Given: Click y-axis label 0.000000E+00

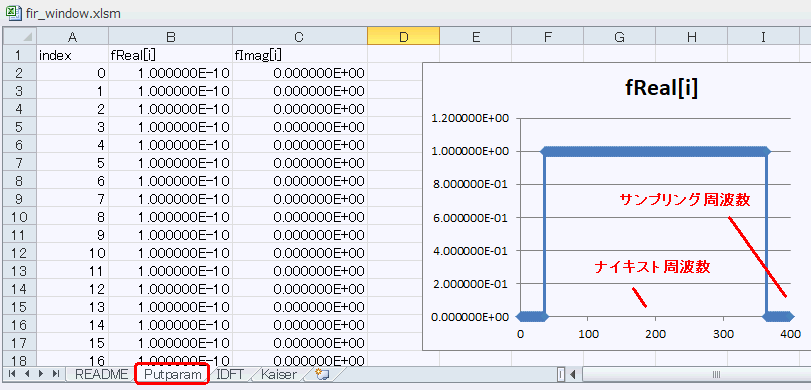Looking at the screenshot, I should pyautogui.click(x=470, y=316).
